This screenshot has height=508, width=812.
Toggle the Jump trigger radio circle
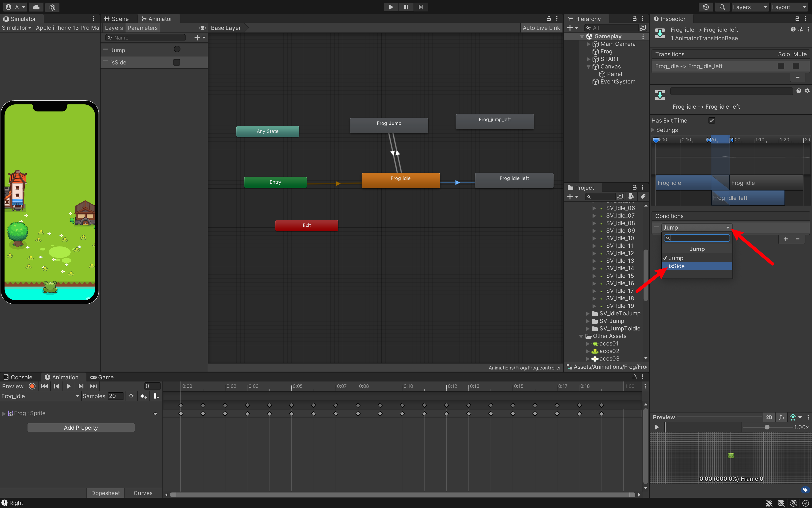coord(177,49)
